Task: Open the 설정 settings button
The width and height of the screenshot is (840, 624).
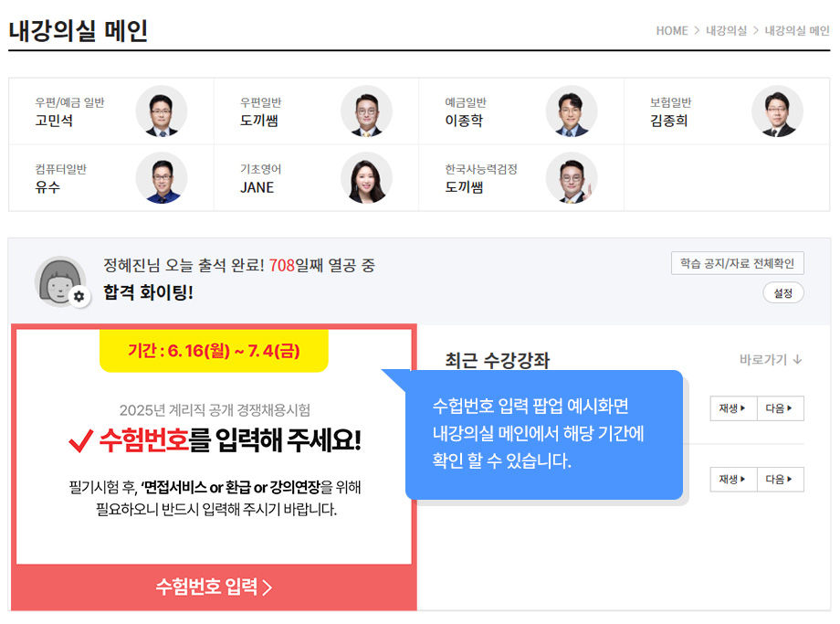Action: pyautogui.click(x=783, y=293)
